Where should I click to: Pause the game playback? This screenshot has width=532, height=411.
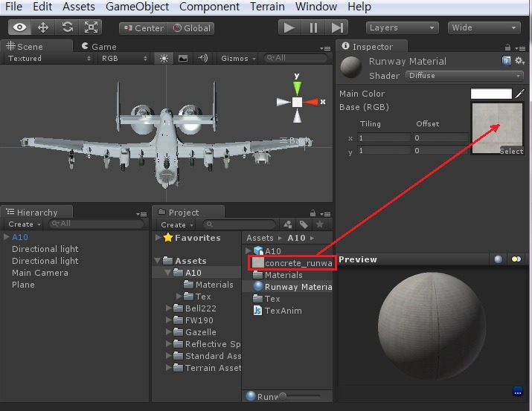pos(313,27)
